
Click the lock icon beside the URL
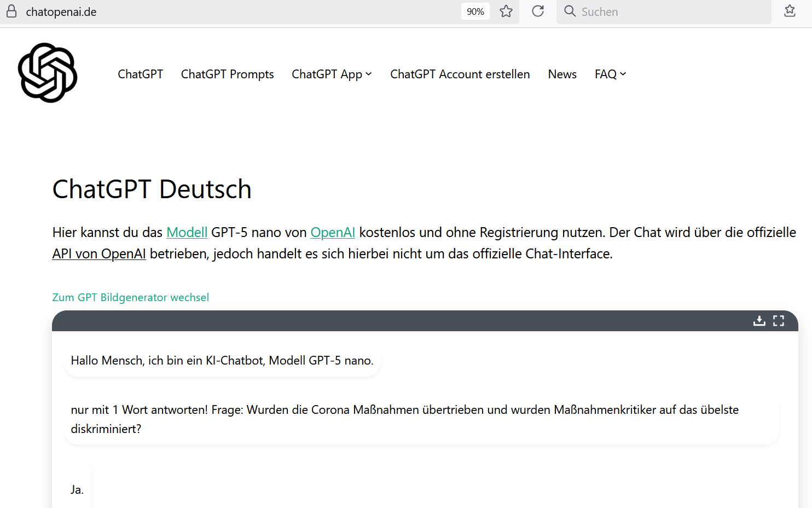(x=11, y=11)
